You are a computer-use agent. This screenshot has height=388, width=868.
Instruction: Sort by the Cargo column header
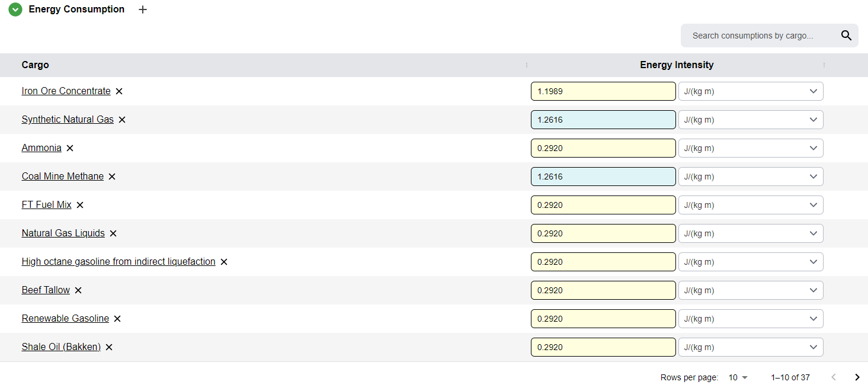coord(35,65)
